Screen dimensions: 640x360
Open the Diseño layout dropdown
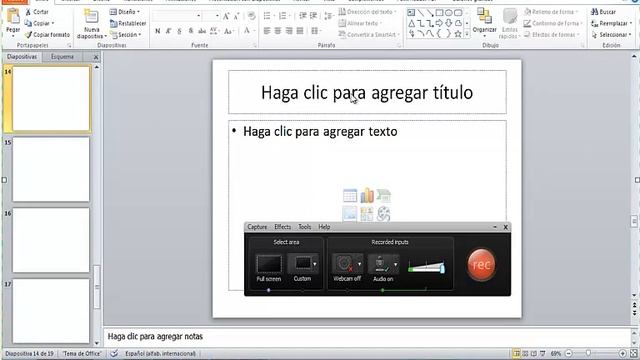point(125,12)
